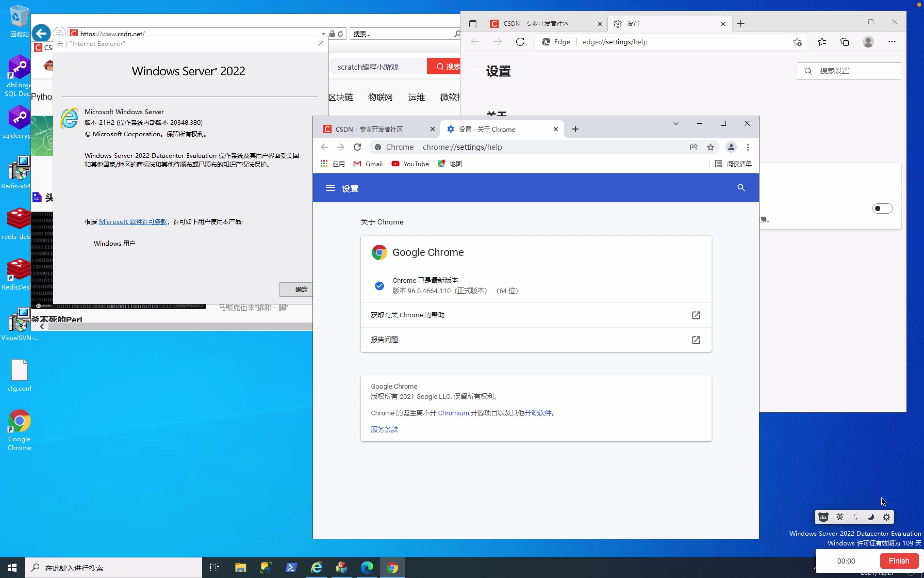The image size is (924, 578).
Task: Open Chrome's profile avatar icon
Action: coord(731,147)
